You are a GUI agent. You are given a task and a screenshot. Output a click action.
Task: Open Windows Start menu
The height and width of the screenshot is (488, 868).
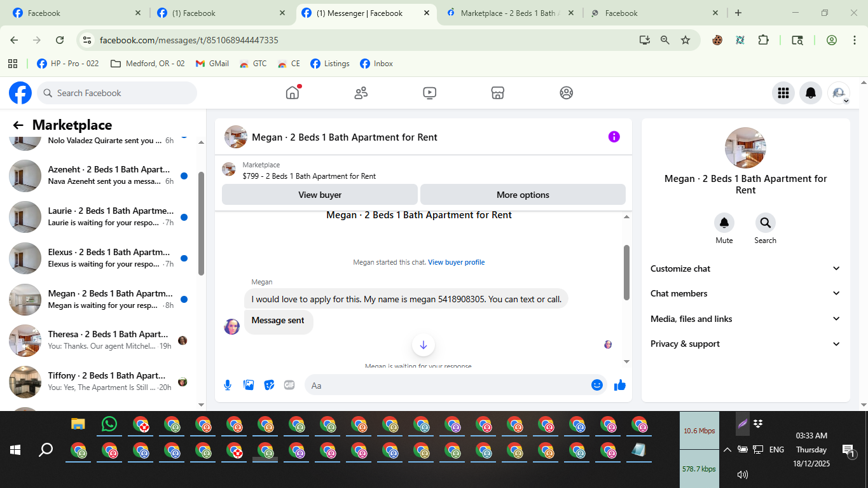[15, 450]
